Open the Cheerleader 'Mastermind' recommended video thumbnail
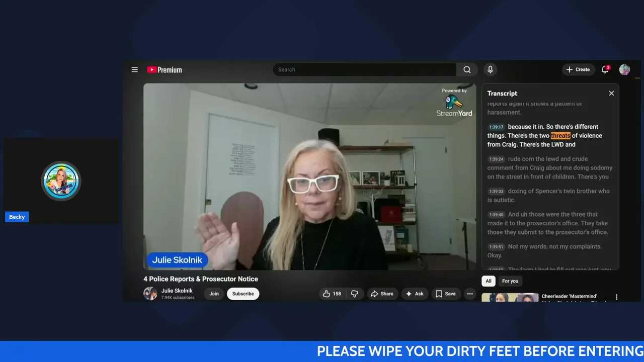Image resolution: width=644 pixels, height=362 pixels. (510, 297)
